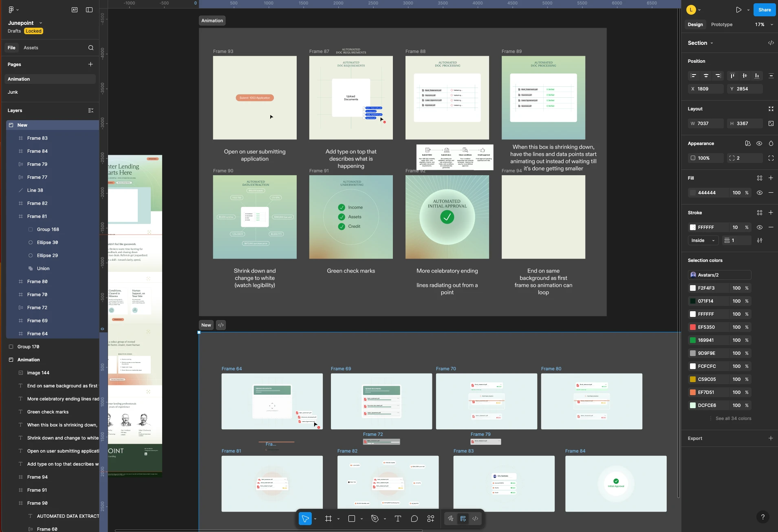Viewport: 778px width, 532px height.
Task: Hide the FFFFFF stroke with eye icon
Action: click(x=760, y=227)
